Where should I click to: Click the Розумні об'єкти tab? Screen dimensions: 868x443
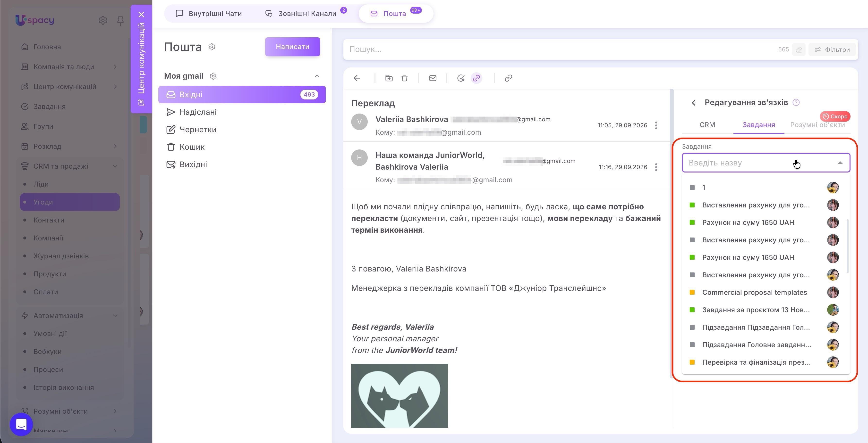(x=817, y=125)
